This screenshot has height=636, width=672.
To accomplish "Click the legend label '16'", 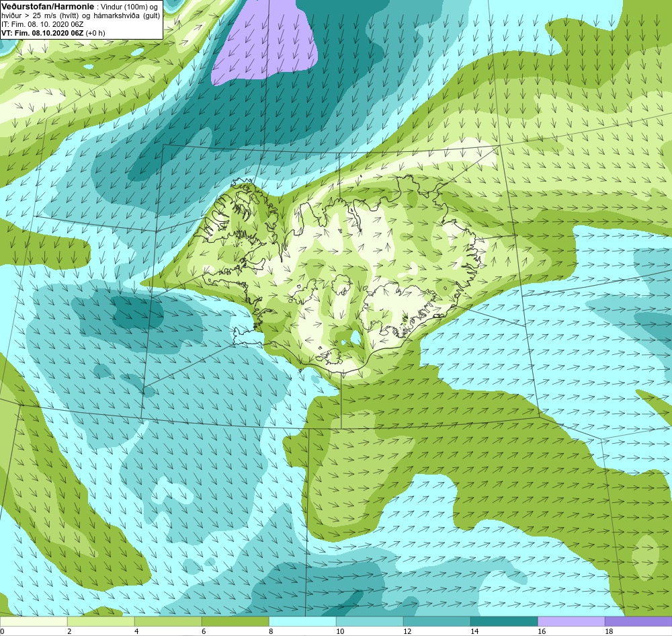I will click(542, 631).
